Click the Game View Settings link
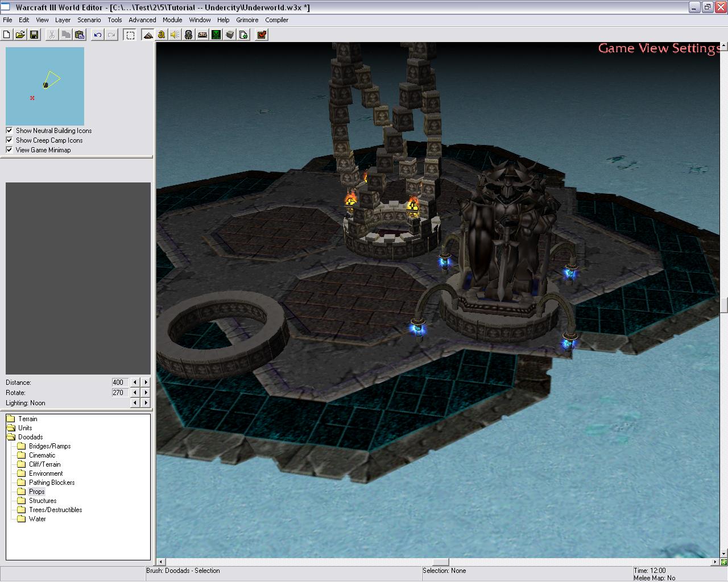The width and height of the screenshot is (728, 582). pos(659,48)
